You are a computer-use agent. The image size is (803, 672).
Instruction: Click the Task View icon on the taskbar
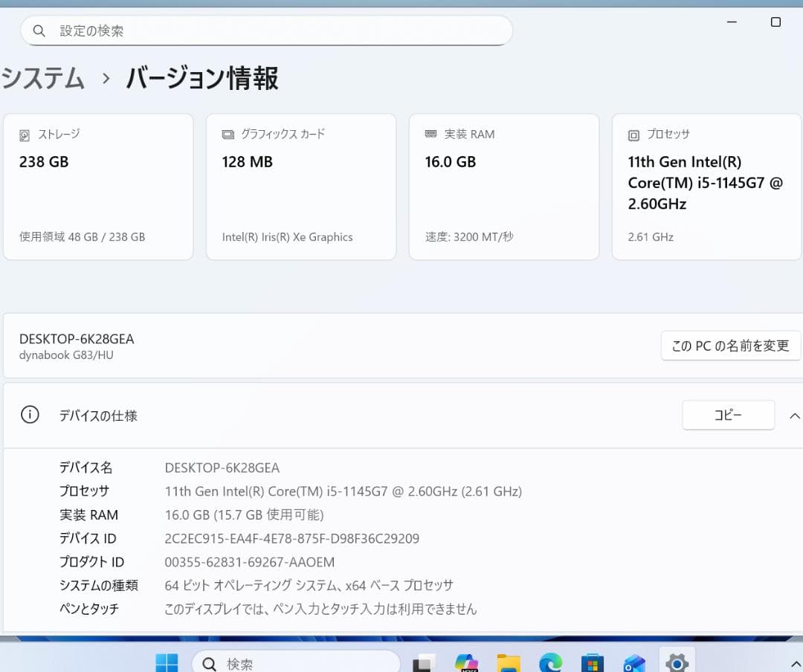click(422, 662)
